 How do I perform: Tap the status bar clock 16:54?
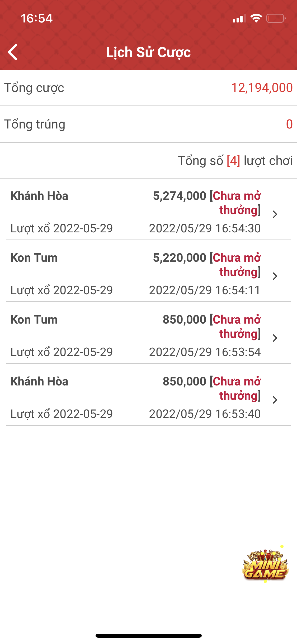coord(37,19)
